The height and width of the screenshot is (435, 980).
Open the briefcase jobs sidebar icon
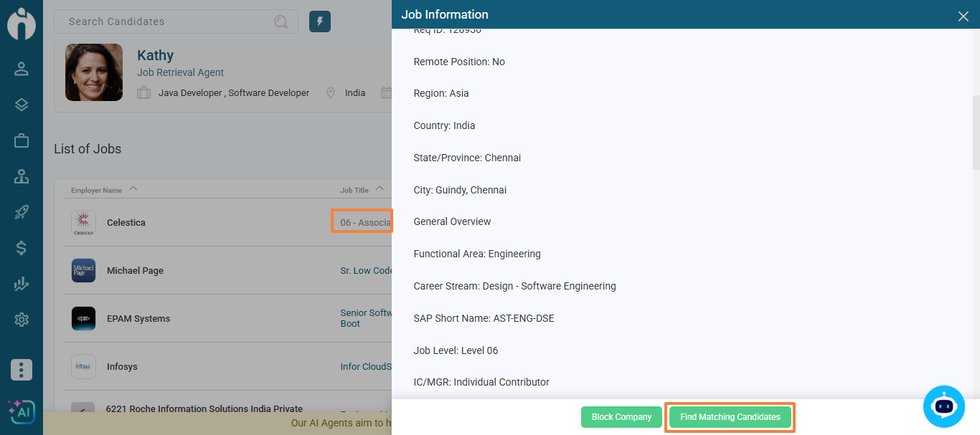point(22,140)
